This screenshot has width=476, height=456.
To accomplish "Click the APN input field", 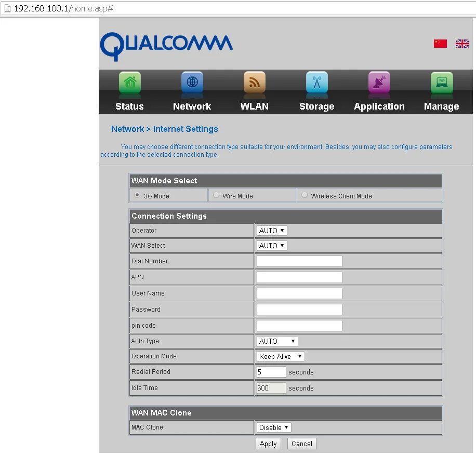I will [x=299, y=277].
